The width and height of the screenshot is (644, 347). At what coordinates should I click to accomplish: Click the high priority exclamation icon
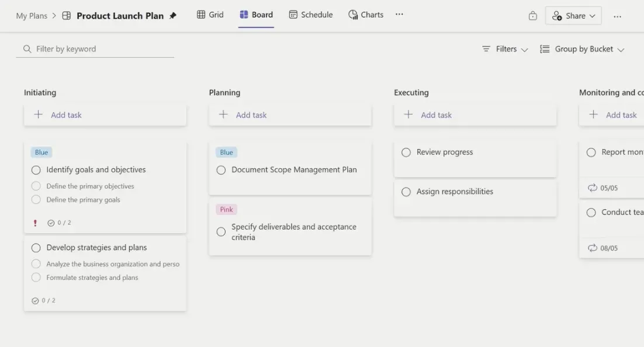35,223
